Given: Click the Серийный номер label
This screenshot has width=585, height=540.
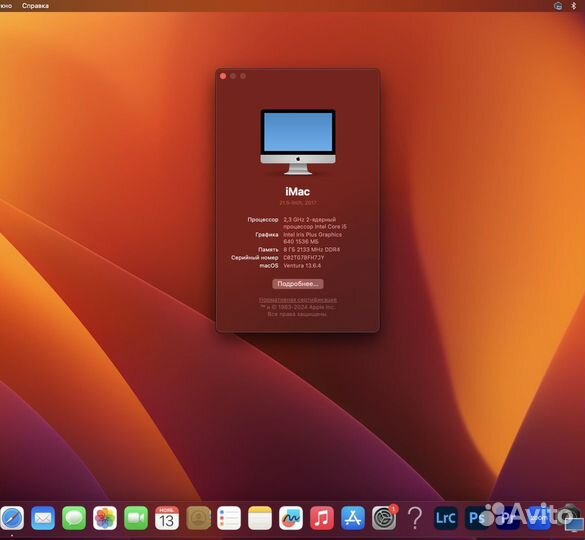Looking at the screenshot, I should [254, 257].
